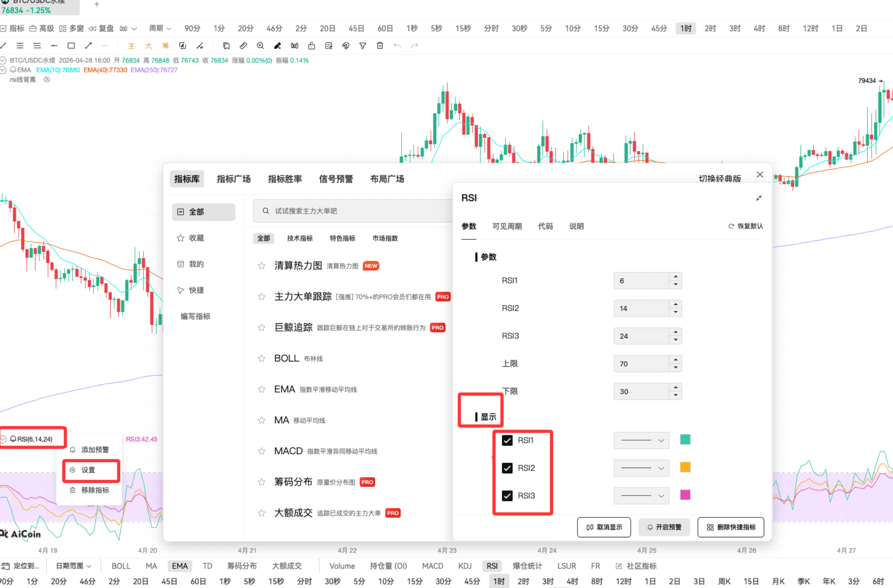Star the BOLL indicator as favorite
The height and width of the screenshot is (588, 893).
click(261, 358)
